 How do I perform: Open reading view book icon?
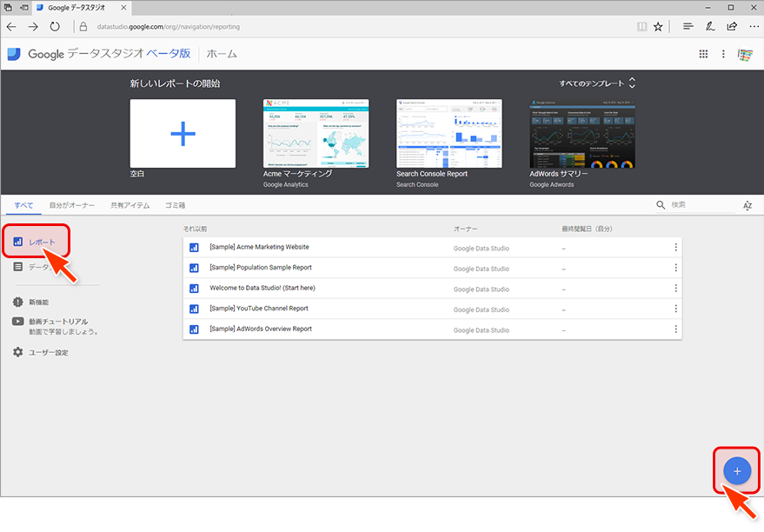[642, 27]
